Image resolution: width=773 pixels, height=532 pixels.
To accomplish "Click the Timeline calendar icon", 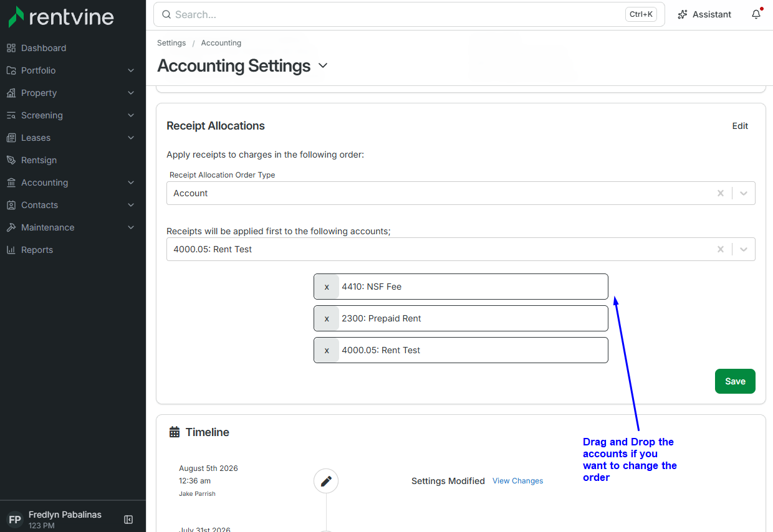I will [175, 432].
